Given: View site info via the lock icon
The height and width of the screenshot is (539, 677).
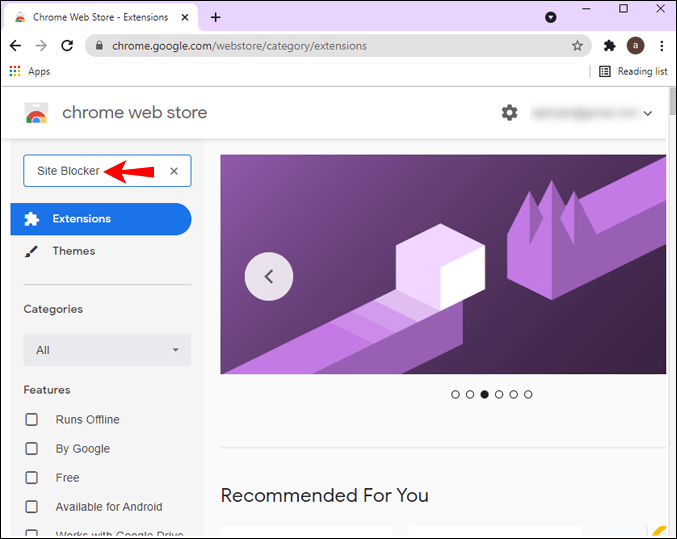Looking at the screenshot, I should [x=99, y=45].
